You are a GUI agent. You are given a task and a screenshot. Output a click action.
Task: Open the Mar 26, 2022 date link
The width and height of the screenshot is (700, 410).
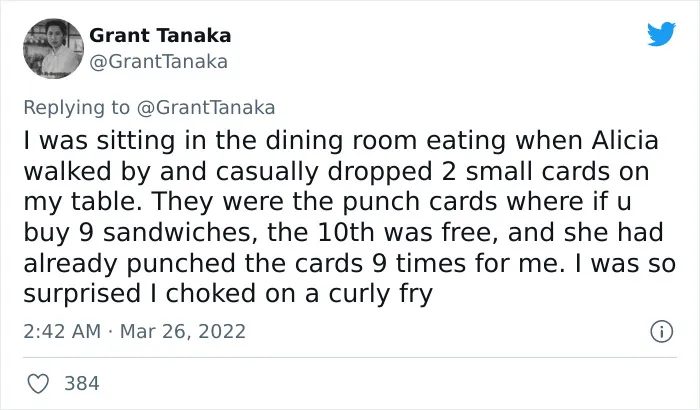pos(183,331)
